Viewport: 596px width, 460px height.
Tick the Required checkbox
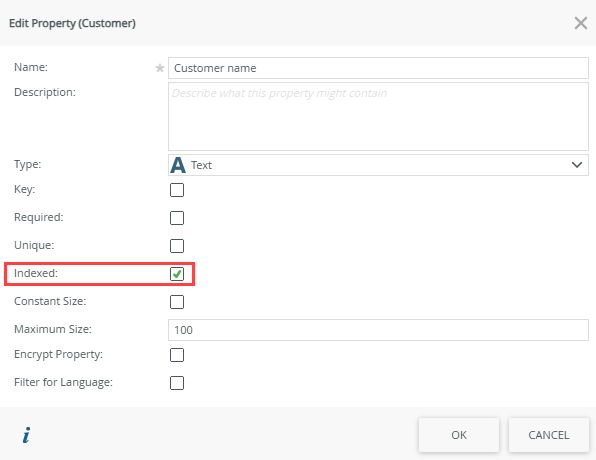177,218
